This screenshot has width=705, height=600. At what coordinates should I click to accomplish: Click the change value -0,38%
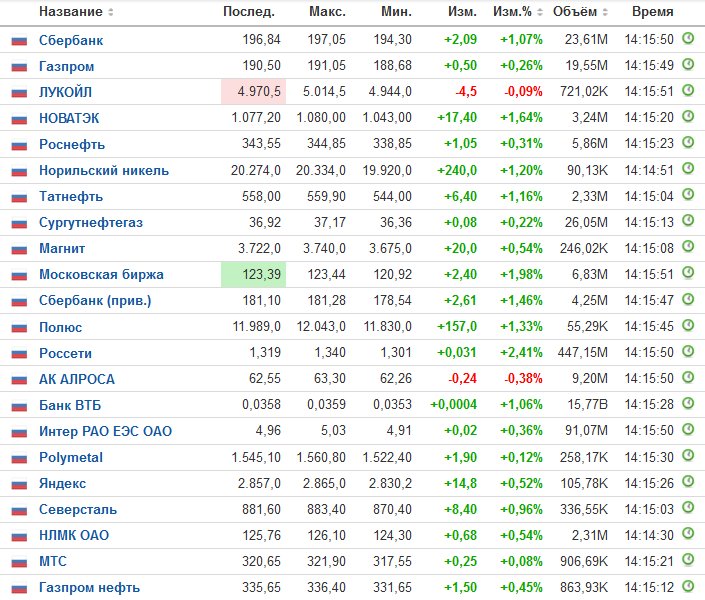523,379
